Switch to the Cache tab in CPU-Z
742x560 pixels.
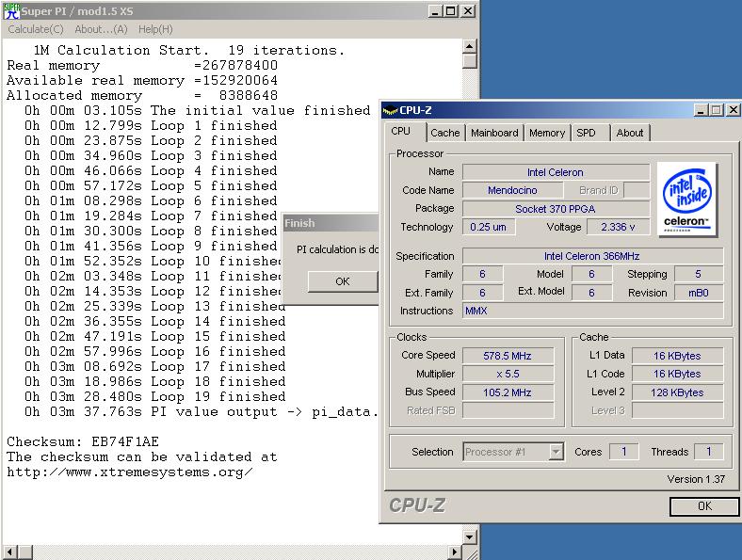click(x=444, y=133)
